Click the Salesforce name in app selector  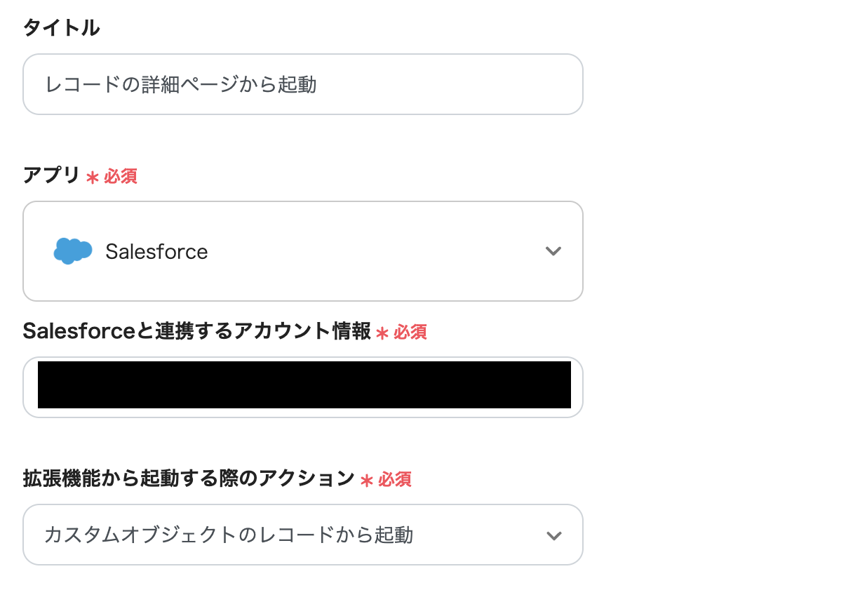(156, 252)
